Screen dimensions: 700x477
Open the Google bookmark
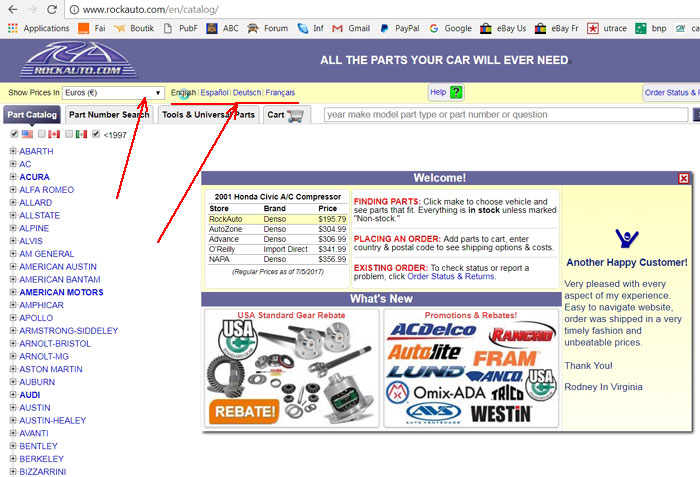click(x=450, y=28)
